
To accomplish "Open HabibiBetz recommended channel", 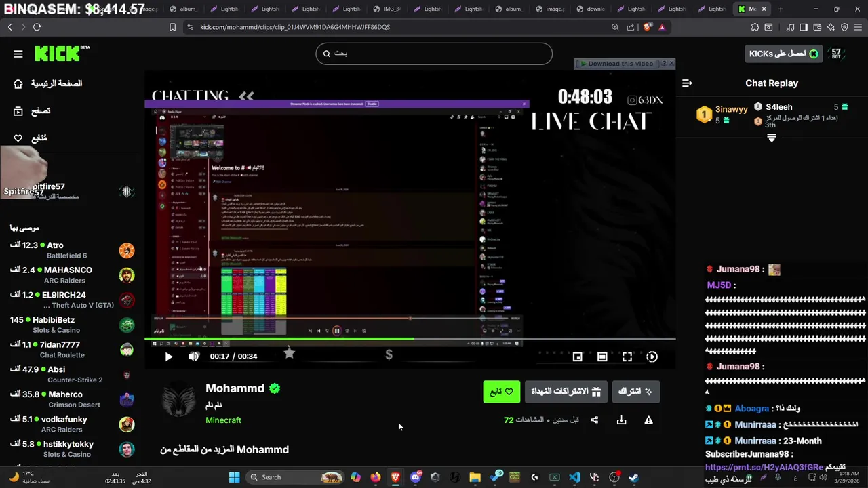I will (72, 325).
